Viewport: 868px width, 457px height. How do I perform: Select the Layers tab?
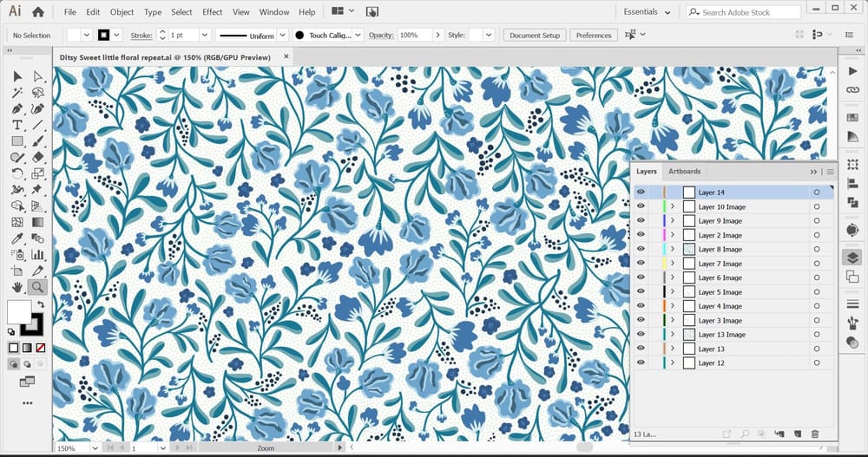click(x=646, y=172)
